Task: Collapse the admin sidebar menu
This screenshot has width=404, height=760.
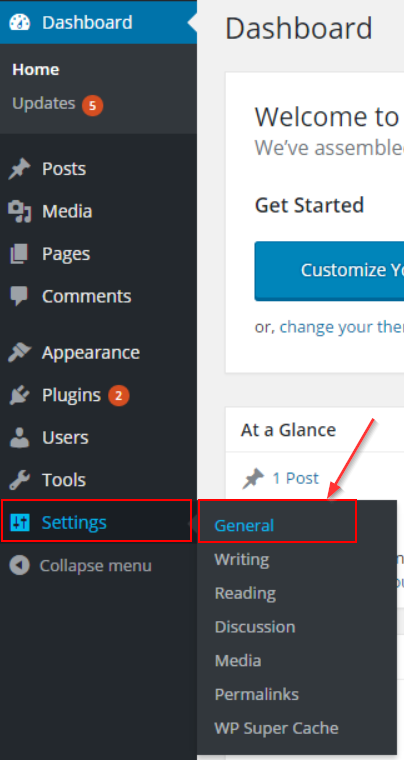Action: click(x=80, y=566)
